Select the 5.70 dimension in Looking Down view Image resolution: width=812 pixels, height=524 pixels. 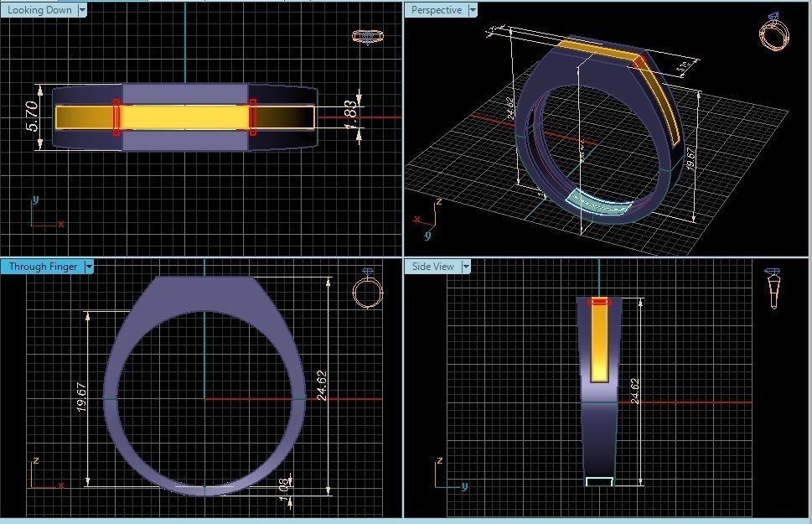click(33, 116)
